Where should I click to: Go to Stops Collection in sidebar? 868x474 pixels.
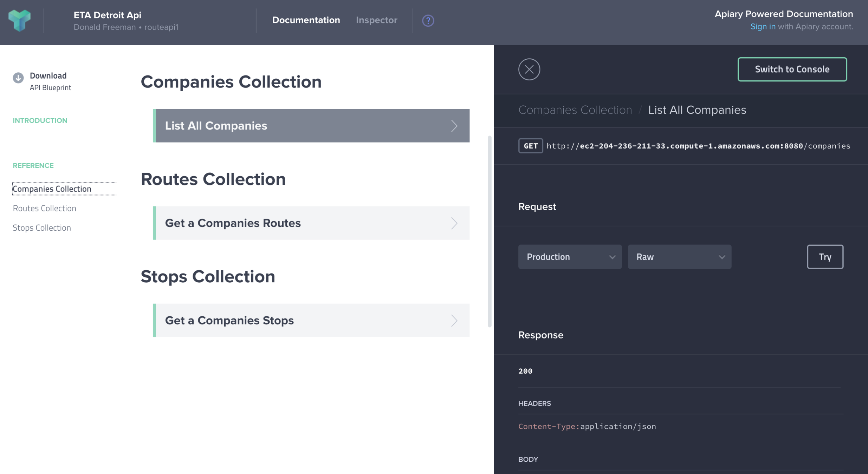(42, 228)
